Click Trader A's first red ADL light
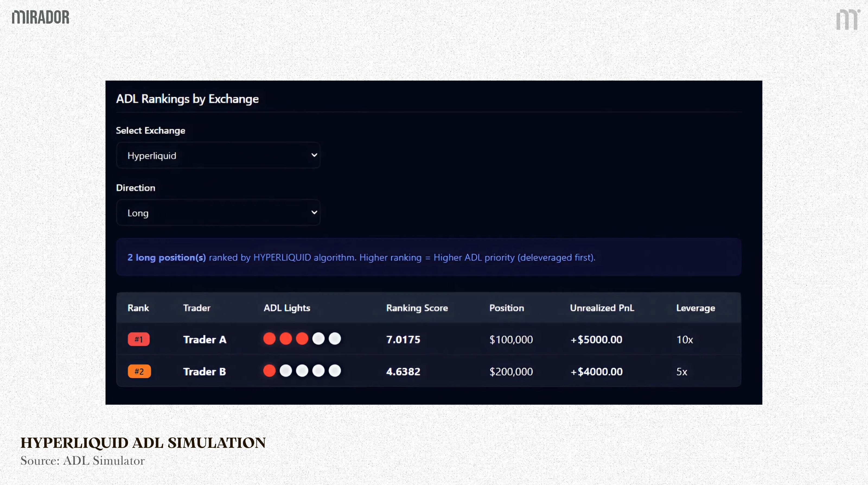 tap(269, 339)
